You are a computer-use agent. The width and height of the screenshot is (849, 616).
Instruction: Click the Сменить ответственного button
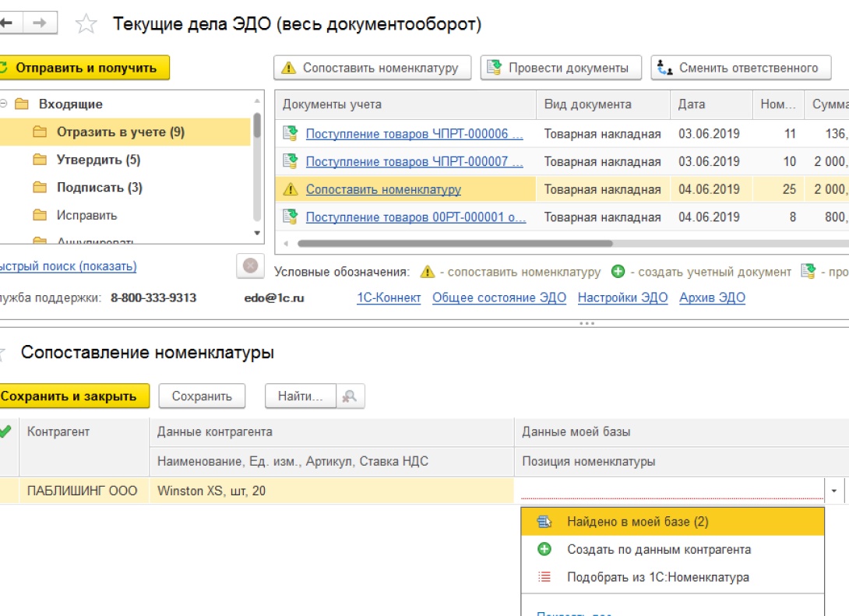(741, 68)
